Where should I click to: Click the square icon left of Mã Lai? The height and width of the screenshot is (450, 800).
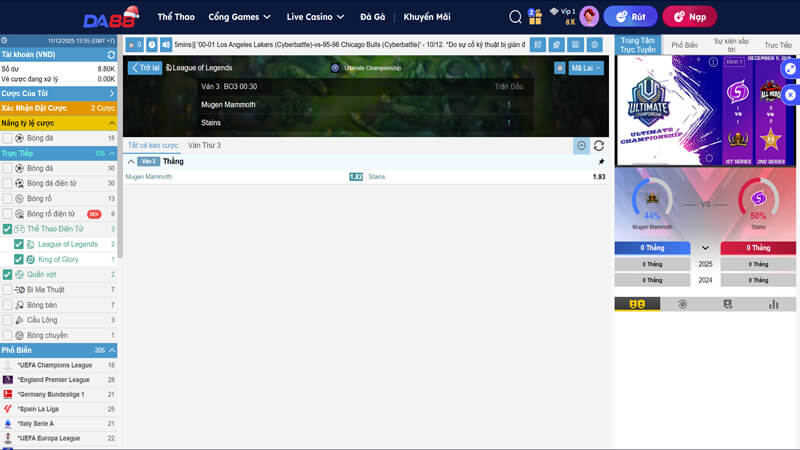pyautogui.click(x=560, y=68)
